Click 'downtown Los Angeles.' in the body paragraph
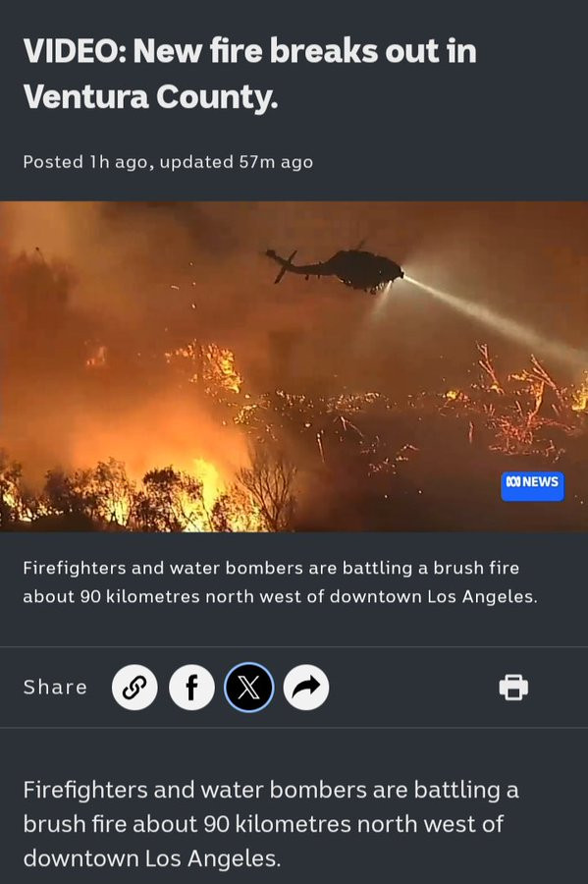Image resolution: width=588 pixels, height=884 pixels. point(151,858)
